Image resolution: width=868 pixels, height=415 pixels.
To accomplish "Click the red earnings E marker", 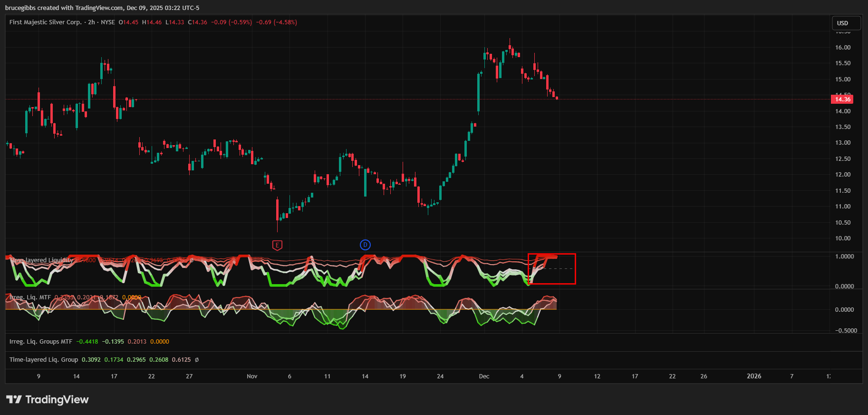I will (x=277, y=245).
